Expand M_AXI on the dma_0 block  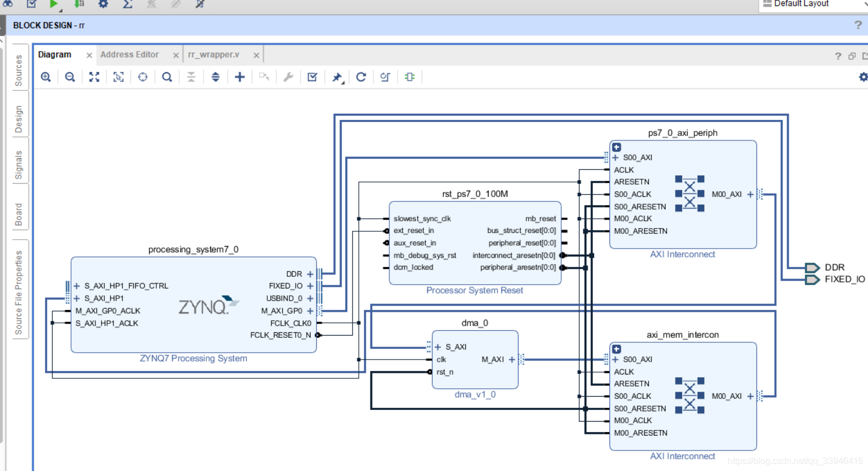[512, 359]
